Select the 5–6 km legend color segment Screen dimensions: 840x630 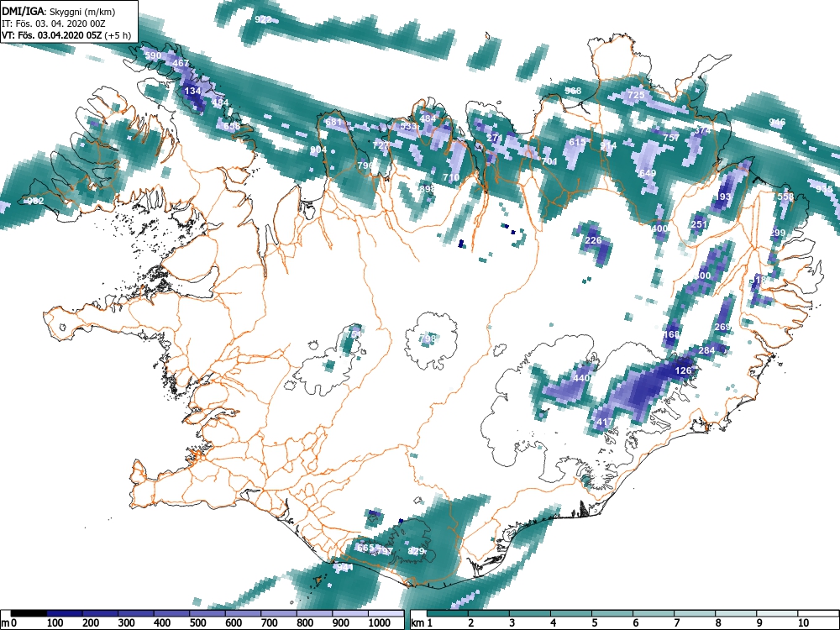point(612,613)
